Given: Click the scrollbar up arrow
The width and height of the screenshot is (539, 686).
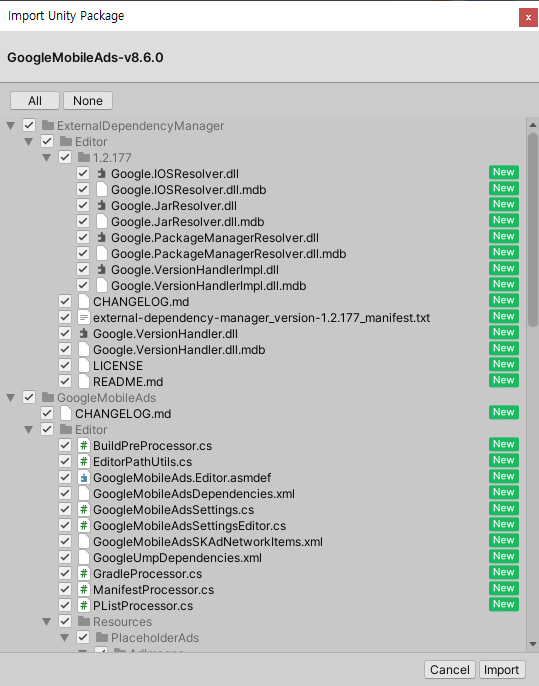Looking at the screenshot, I should point(532,125).
